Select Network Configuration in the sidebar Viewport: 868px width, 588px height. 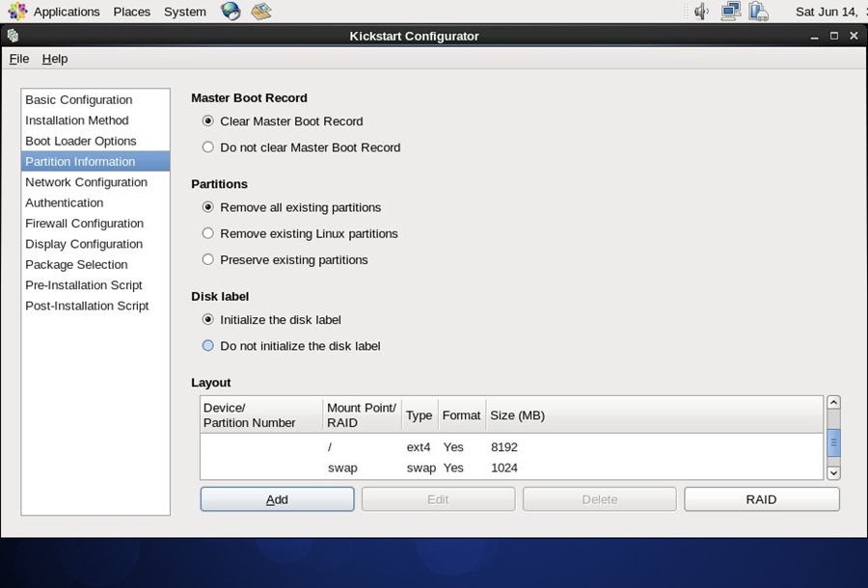tap(86, 181)
